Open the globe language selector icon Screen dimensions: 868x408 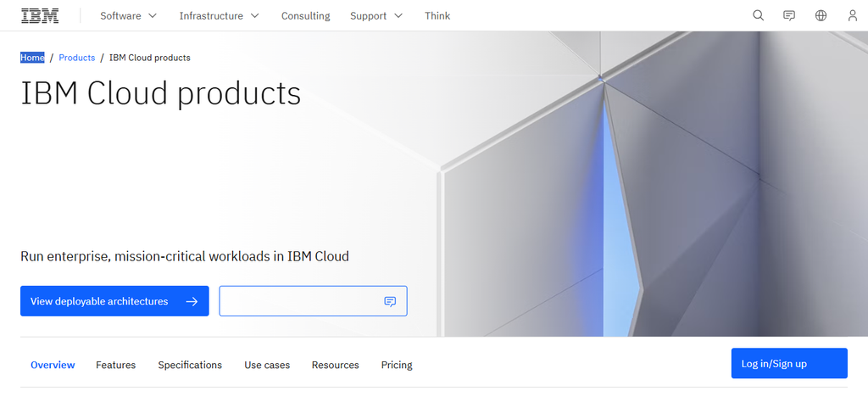821,15
